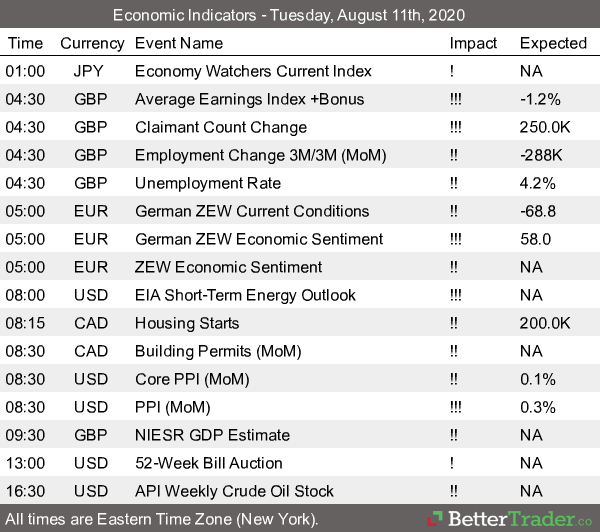Click the Currency column header
Screen dimensions: 600x532
(92, 43)
